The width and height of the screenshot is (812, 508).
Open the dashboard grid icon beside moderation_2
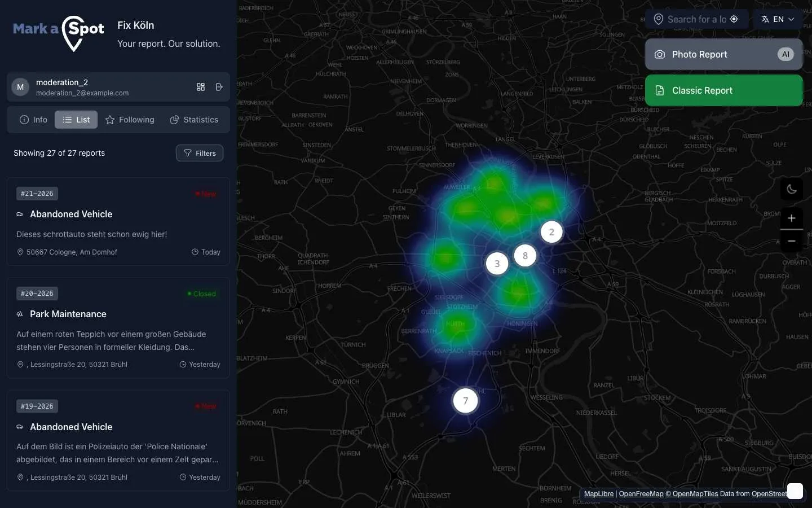pos(201,87)
